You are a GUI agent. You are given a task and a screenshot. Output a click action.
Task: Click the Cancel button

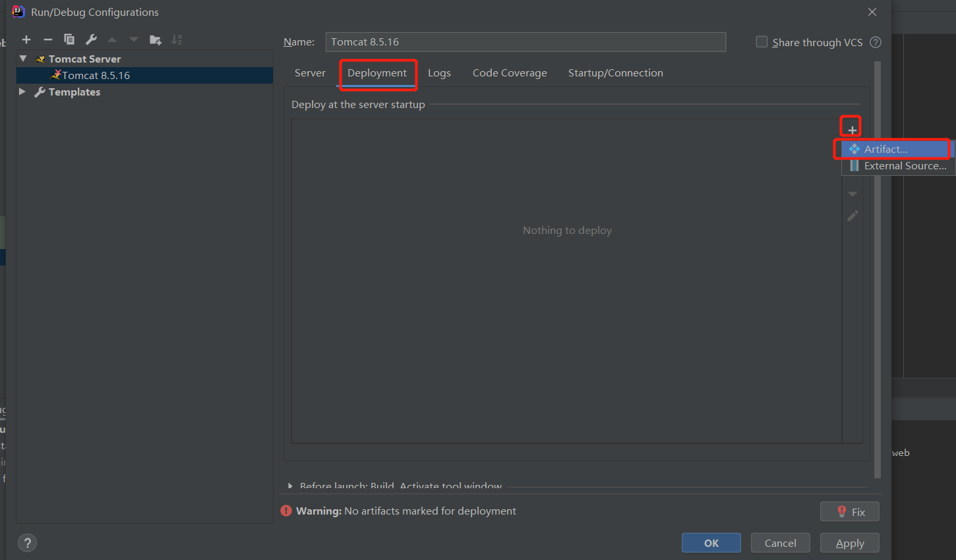tap(781, 543)
